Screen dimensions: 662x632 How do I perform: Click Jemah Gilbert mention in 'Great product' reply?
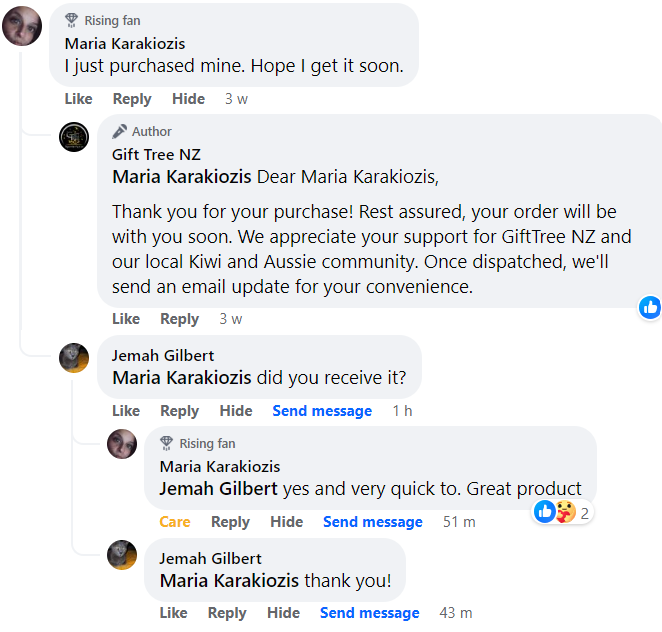[218, 489]
